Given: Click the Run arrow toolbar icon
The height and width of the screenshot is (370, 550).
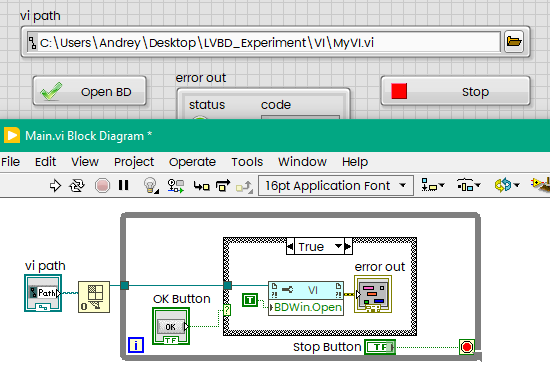Looking at the screenshot, I should tap(55, 186).
